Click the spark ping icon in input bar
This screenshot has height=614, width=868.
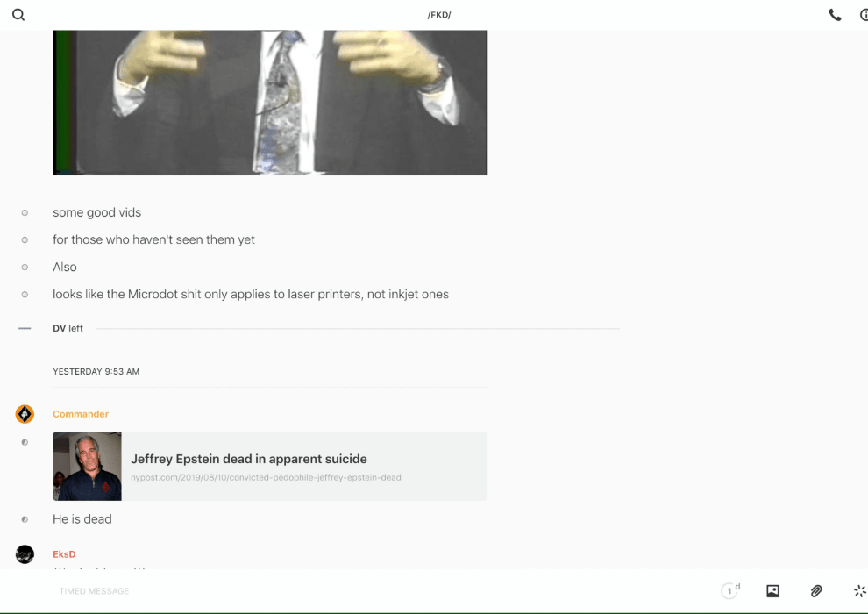(x=860, y=590)
